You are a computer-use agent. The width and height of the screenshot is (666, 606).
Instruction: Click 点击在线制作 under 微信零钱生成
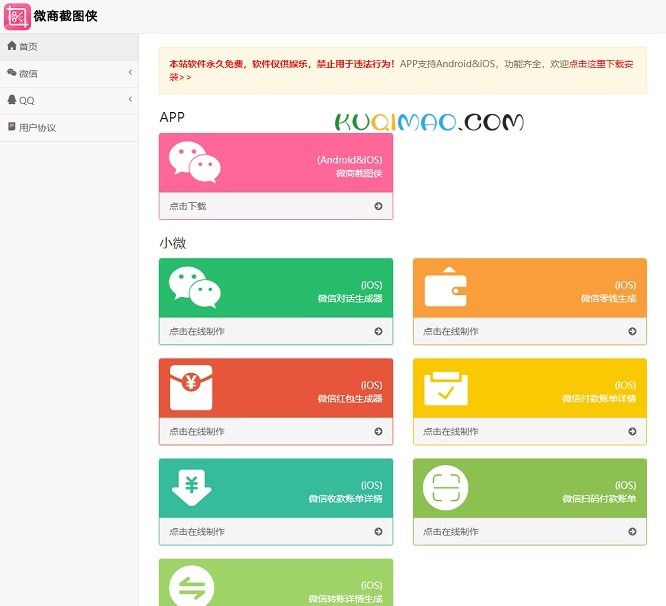coord(451,331)
